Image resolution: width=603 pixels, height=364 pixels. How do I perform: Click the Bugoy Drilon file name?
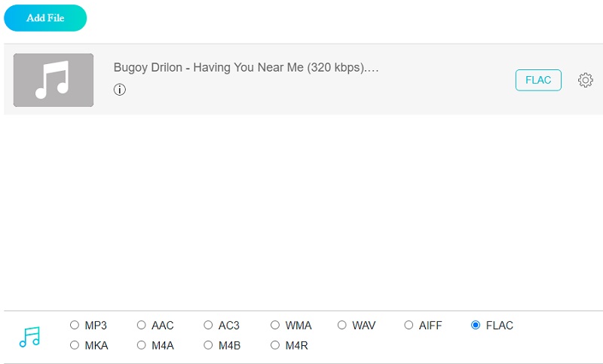click(x=246, y=67)
